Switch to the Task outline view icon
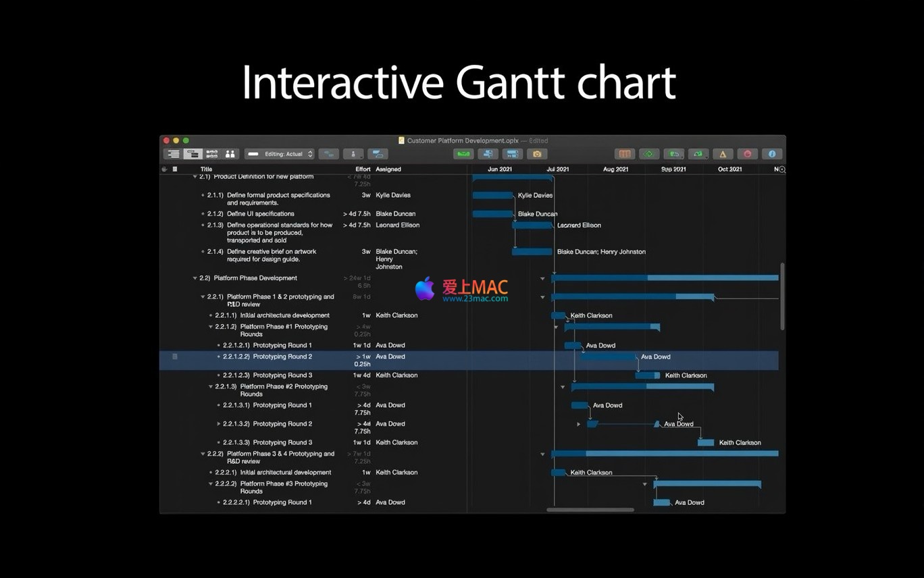The height and width of the screenshot is (578, 924). coord(174,154)
